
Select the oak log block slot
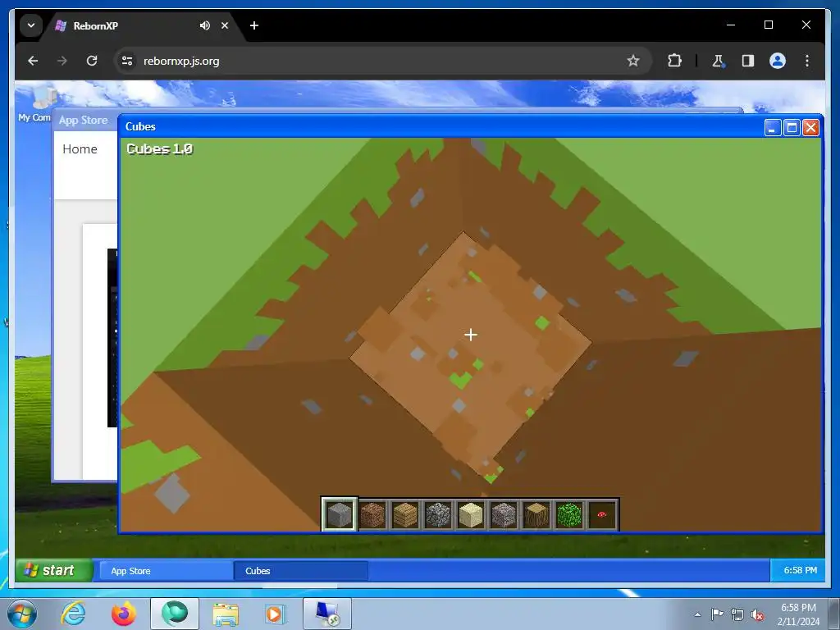tap(536, 514)
